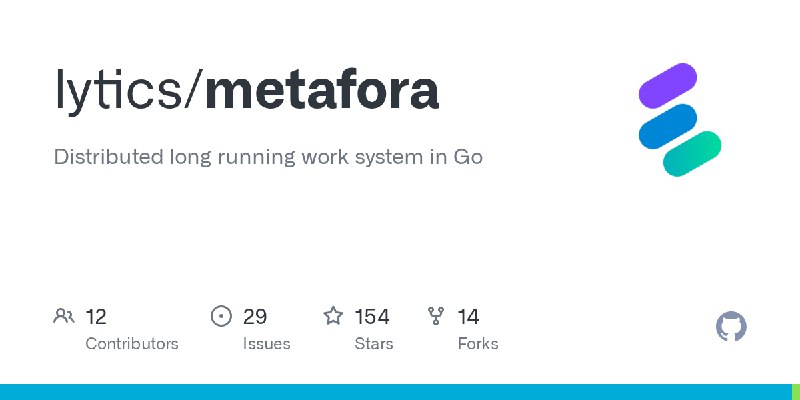Open the lytics owner name
800x400 pixels.
tap(118, 90)
